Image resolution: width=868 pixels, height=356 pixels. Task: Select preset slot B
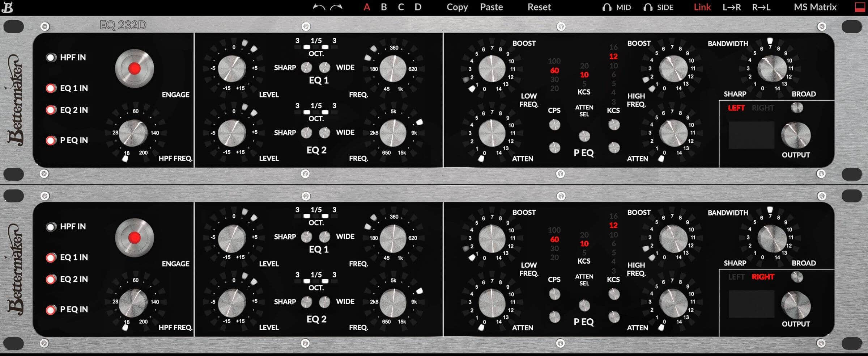coord(384,7)
